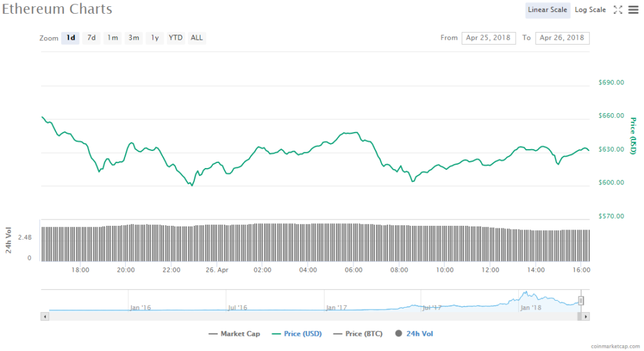
Task: Set zoom to 3m
Action: (133, 38)
